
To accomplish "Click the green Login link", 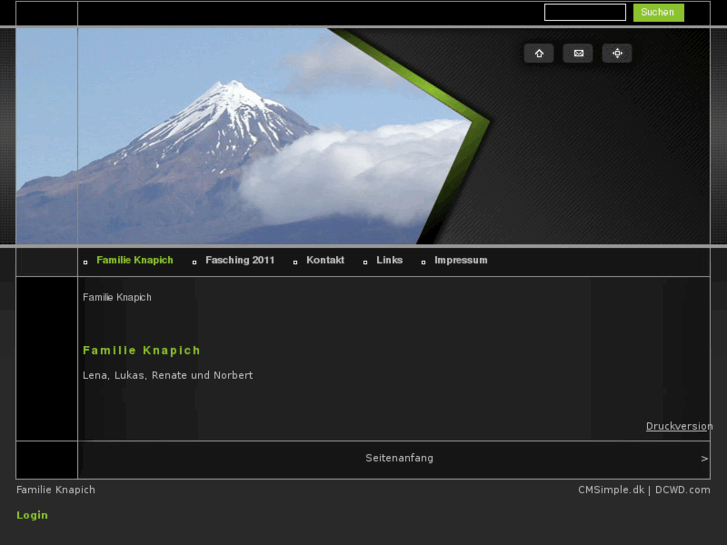I will (32, 515).
